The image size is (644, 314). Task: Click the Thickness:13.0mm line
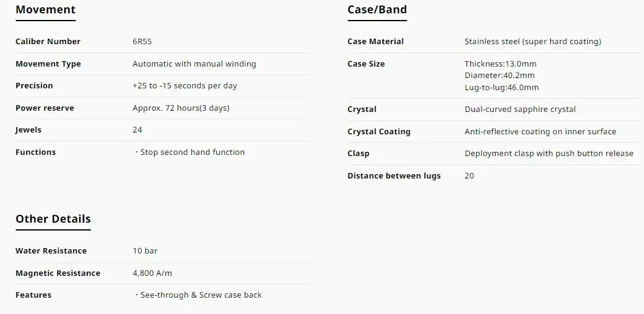coord(500,64)
